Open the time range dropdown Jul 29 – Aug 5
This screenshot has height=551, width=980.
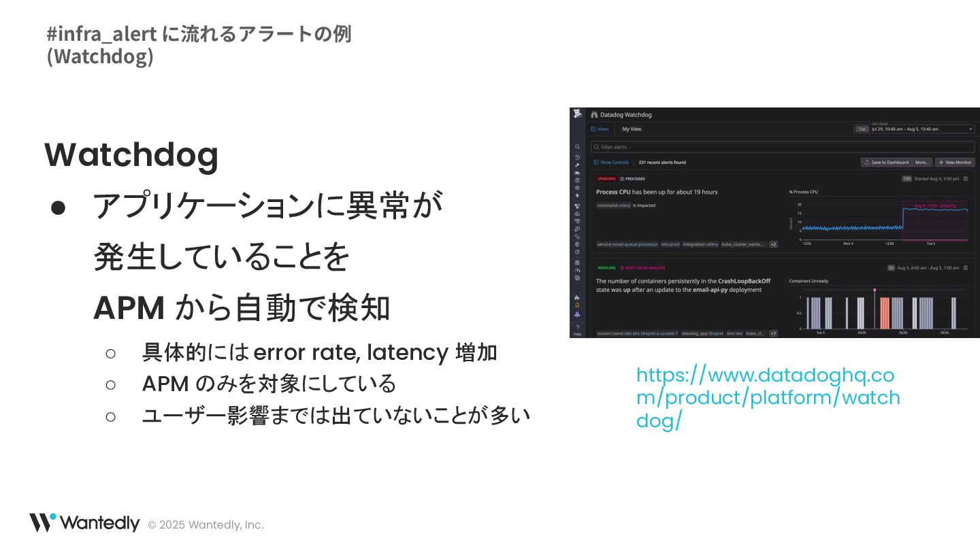[x=914, y=129]
